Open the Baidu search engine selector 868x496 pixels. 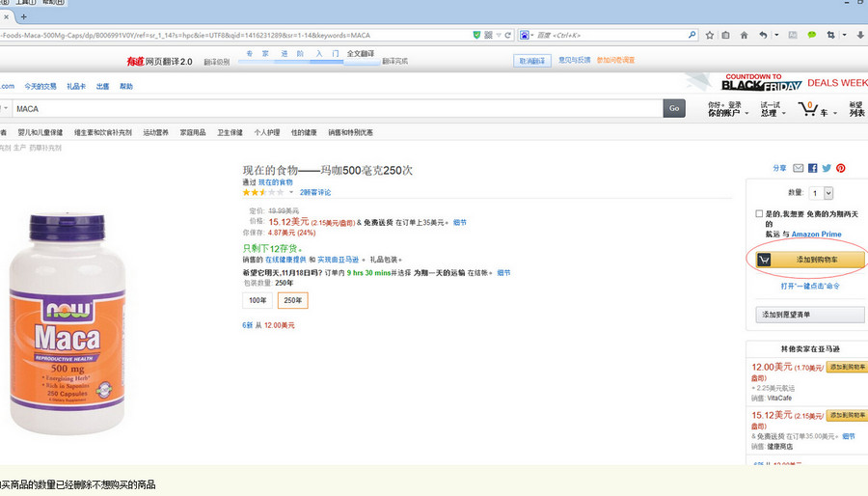527,35
